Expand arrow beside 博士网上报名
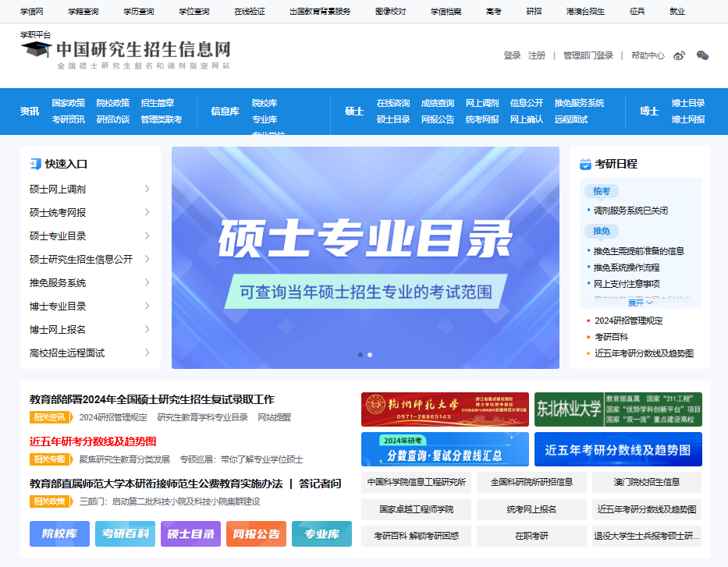728x567 pixels. [x=147, y=329]
